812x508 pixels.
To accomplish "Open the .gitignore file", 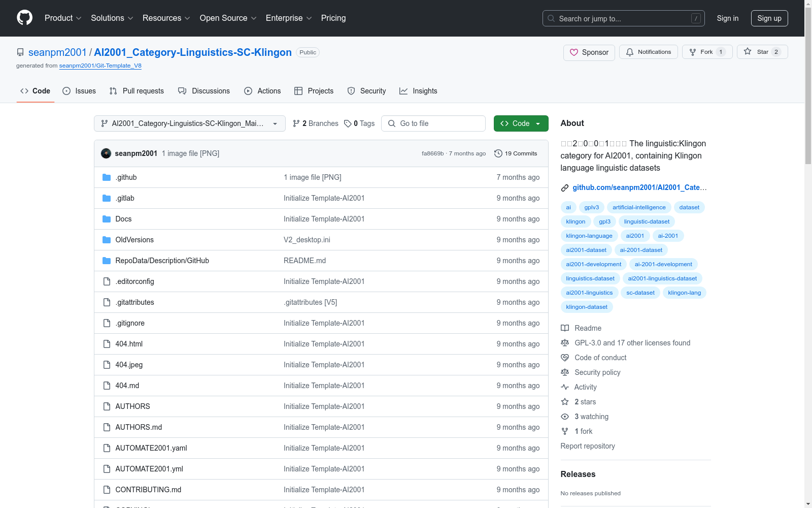I will point(130,323).
